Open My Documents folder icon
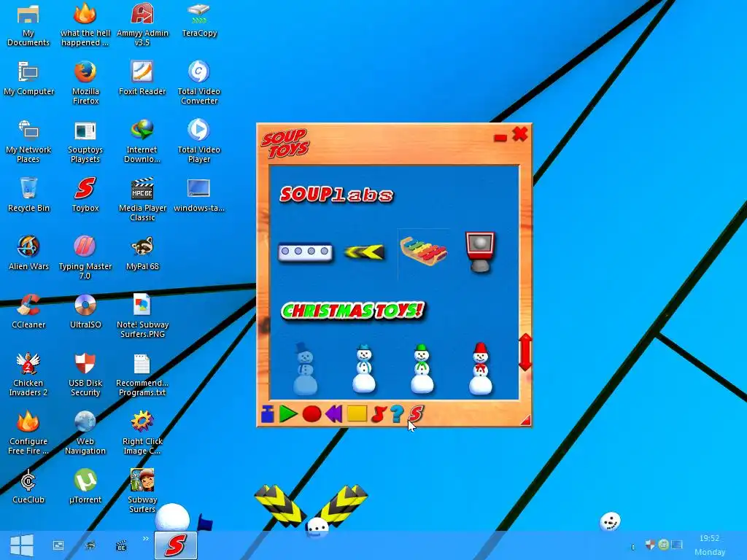 click(28, 24)
